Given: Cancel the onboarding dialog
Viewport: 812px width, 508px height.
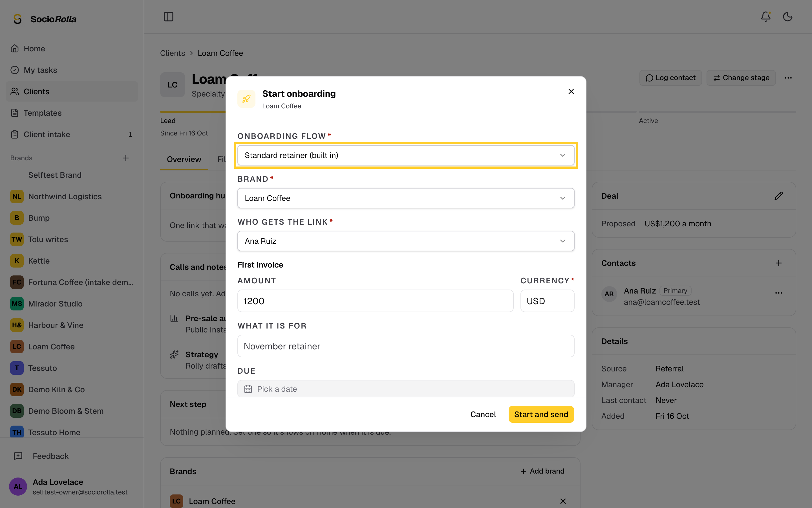Looking at the screenshot, I should pos(483,414).
